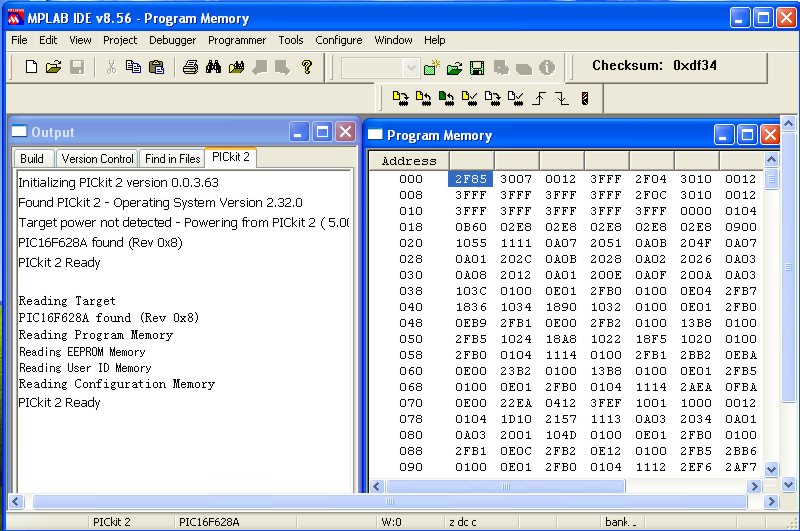Click Verify target memory PICkit icon
The image size is (800, 531).
point(469,98)
